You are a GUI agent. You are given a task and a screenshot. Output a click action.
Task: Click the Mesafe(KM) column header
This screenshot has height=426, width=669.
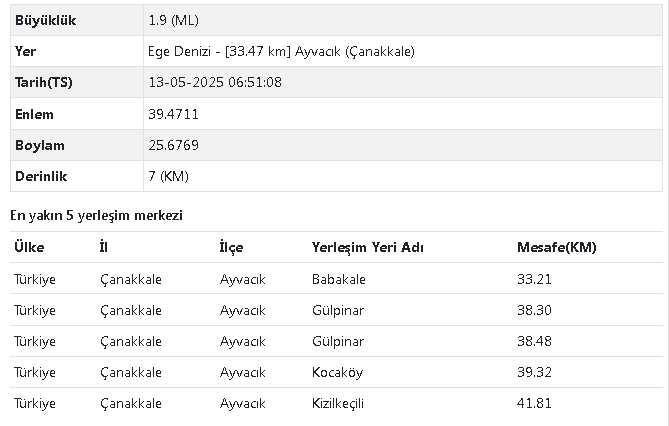[x=556, y=247]
